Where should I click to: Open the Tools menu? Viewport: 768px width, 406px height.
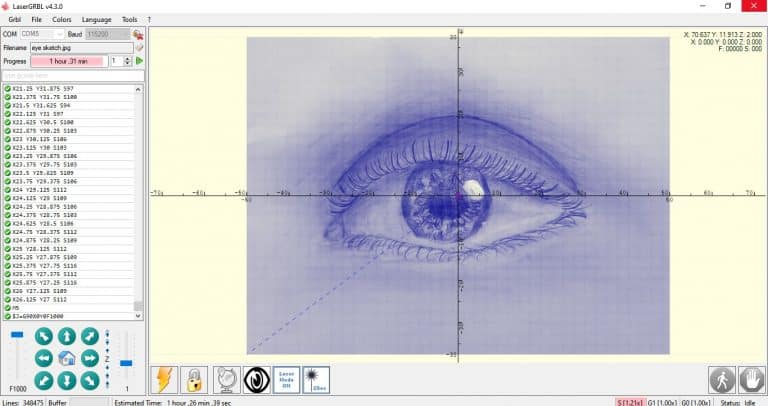tap(130, 19)
